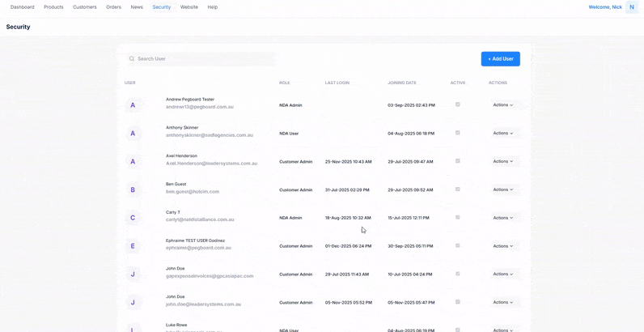The height and width of the screenshot is (332, 644).
Task: Open the Orders menu item
Action: (113, 7)
